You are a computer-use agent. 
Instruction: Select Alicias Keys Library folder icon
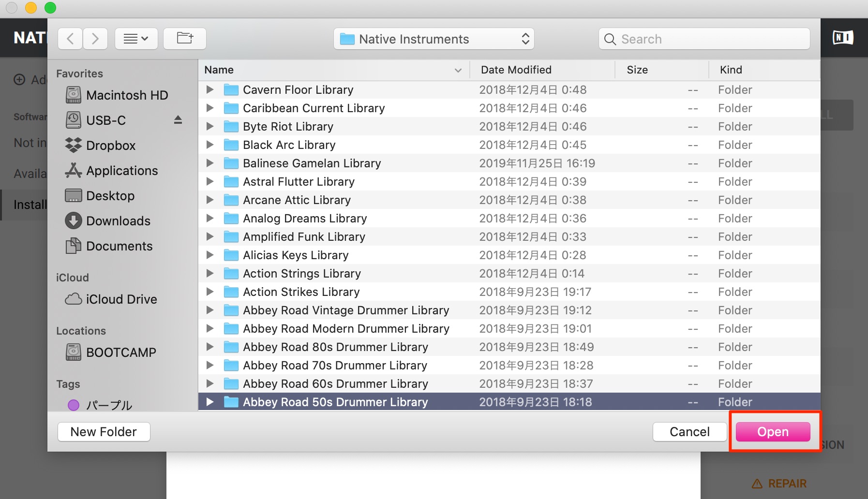click(x=231, y=255)
